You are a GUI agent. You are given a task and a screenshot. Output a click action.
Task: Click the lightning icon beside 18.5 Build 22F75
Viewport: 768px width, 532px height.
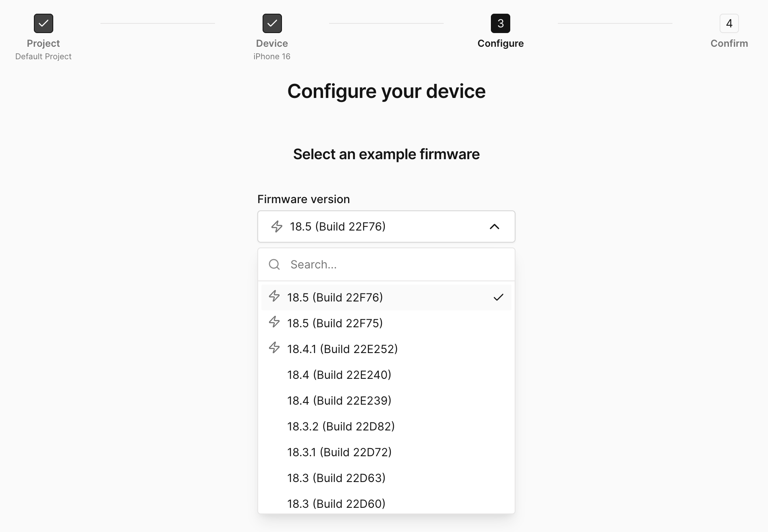coord(274,322)
